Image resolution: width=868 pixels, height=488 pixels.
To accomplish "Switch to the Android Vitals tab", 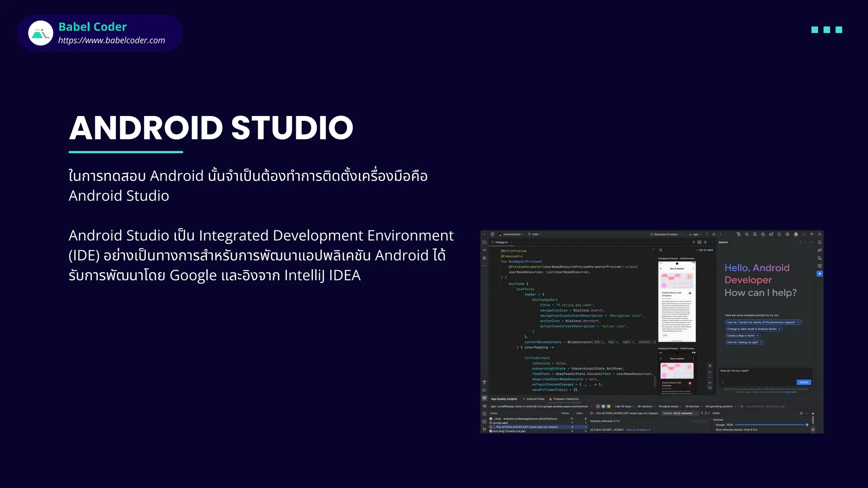I will coord(534,399).
